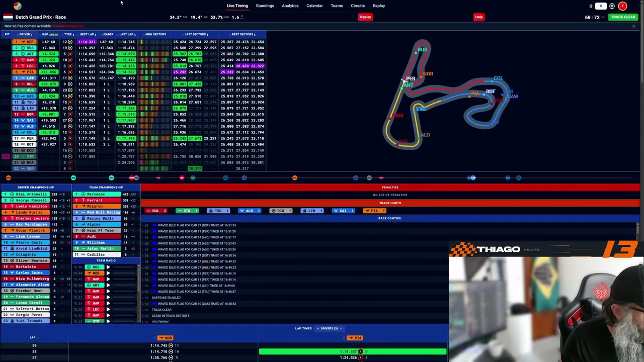Screen dimensions: 644x362
Task: Open the Live Timing tab
Action: click(237, 6)
